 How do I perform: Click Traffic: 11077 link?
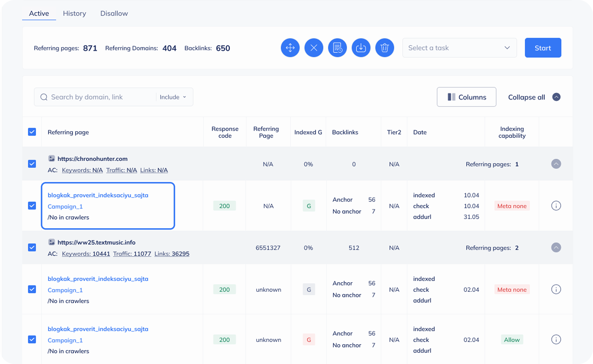[132, 254]
